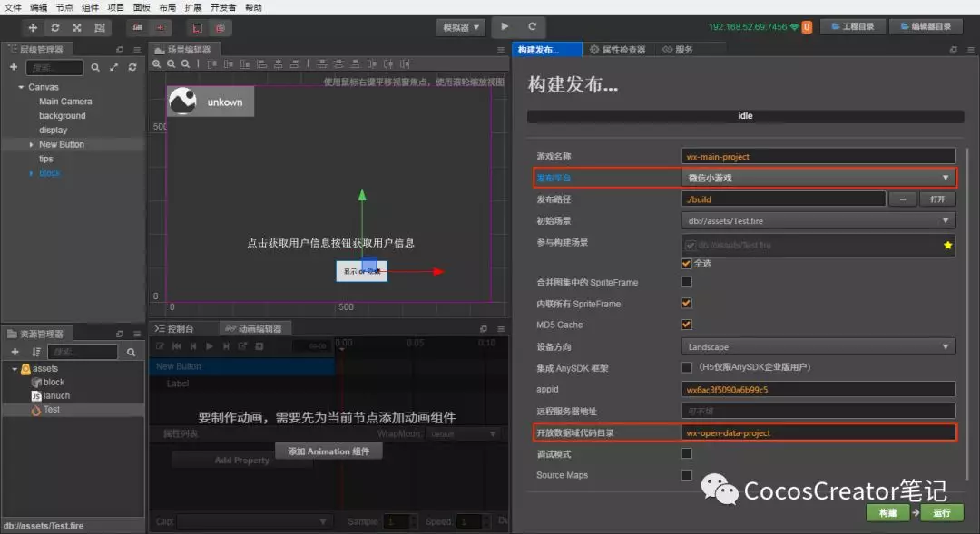Enable the Source Maps checkbox
This screenshot has width=980, height=534.
[687, 475]
